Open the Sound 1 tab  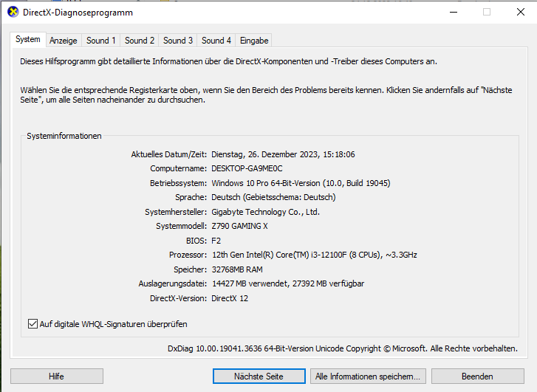click(x=100, y=41)
